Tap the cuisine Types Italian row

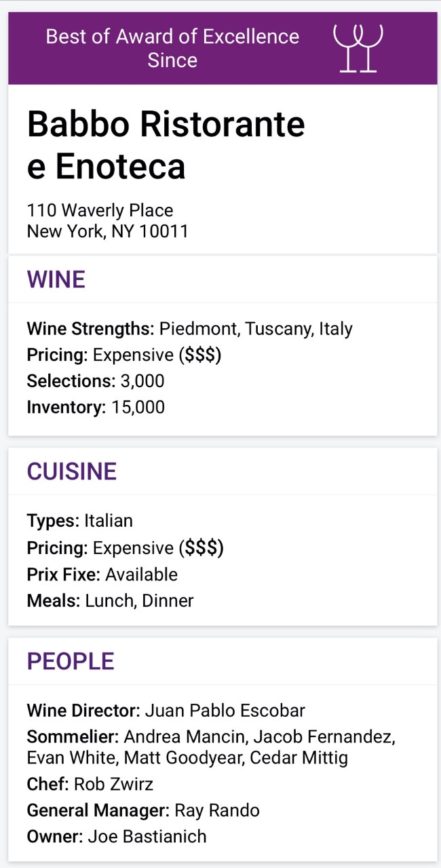tap(80, 521)
